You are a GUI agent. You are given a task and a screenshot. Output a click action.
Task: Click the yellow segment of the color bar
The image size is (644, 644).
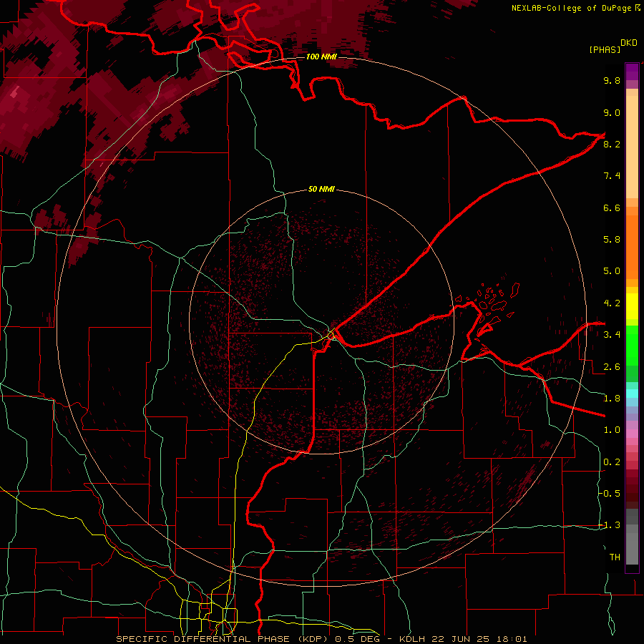(632, 306)
